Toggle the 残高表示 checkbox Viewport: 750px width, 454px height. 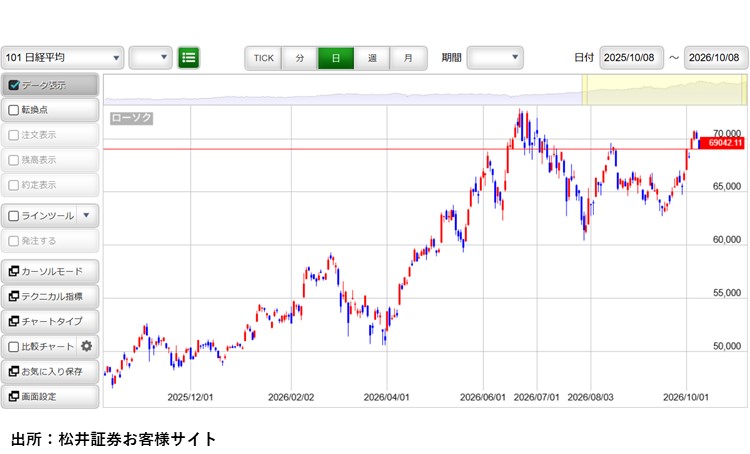14,160
